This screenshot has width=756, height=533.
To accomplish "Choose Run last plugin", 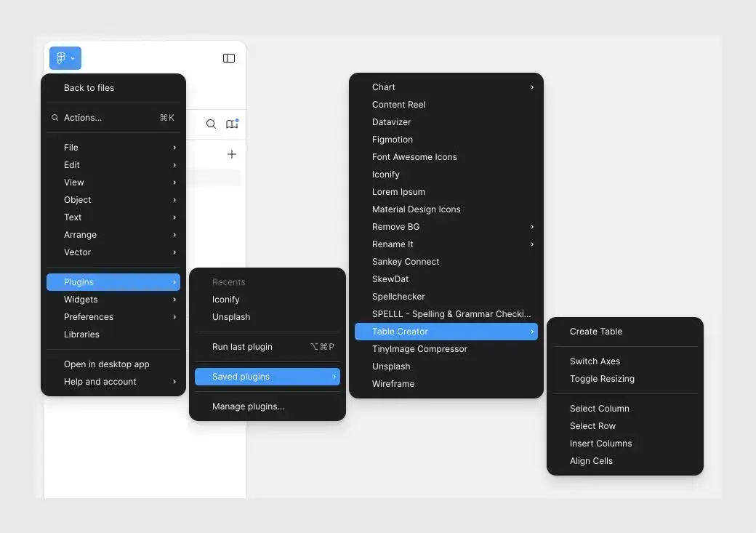I will (242, 347).
